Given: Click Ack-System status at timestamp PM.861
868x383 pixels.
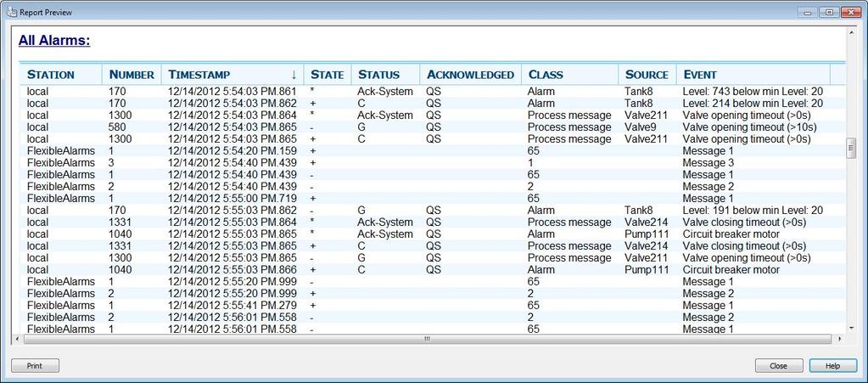Looking at the screenshot, I should 385,92.
